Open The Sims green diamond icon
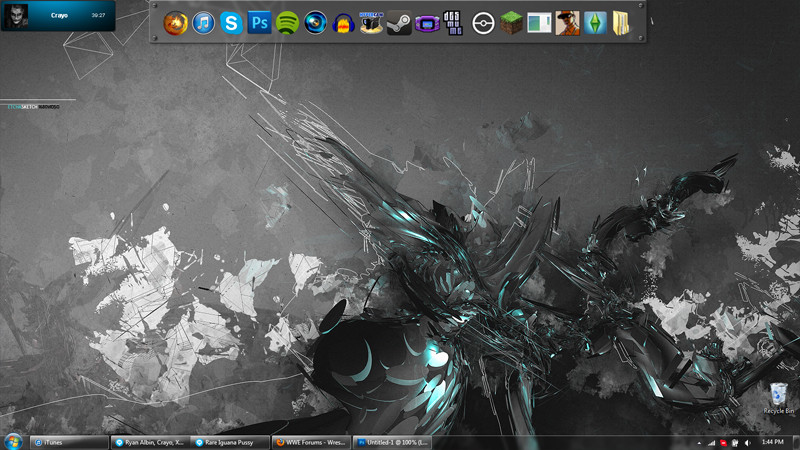Screen dimensions: 800x450 pyautogui.click(x=595, y=22)
